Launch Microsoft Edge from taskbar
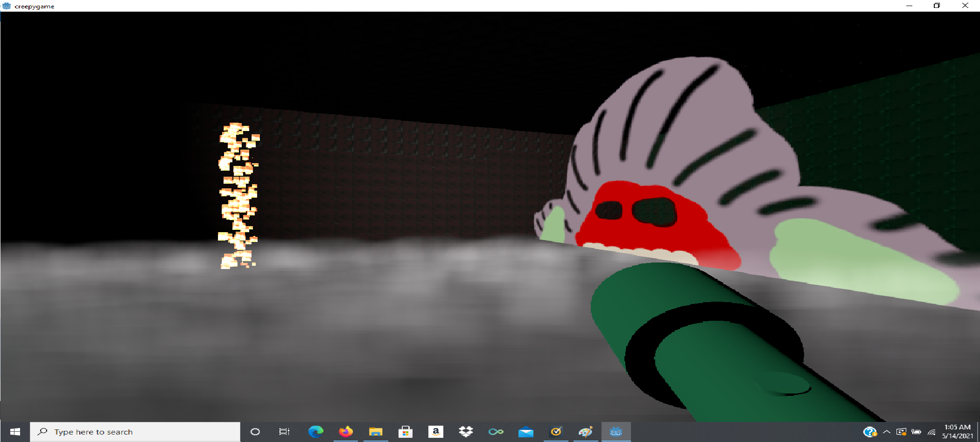 tap(316, 432)
